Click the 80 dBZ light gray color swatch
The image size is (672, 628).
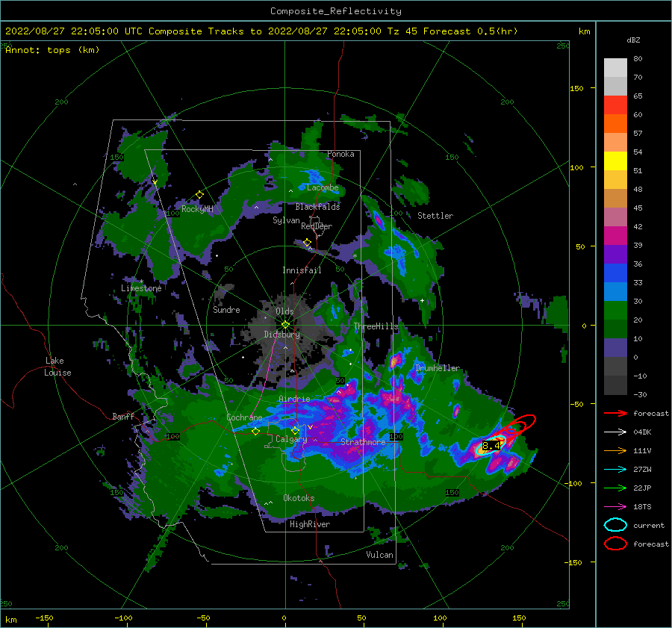point(615,67)
